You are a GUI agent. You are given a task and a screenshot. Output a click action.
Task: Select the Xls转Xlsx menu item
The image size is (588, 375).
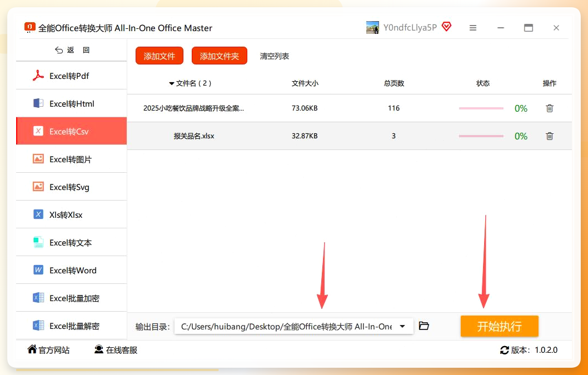pyautogui.click(x=71, y=214)
